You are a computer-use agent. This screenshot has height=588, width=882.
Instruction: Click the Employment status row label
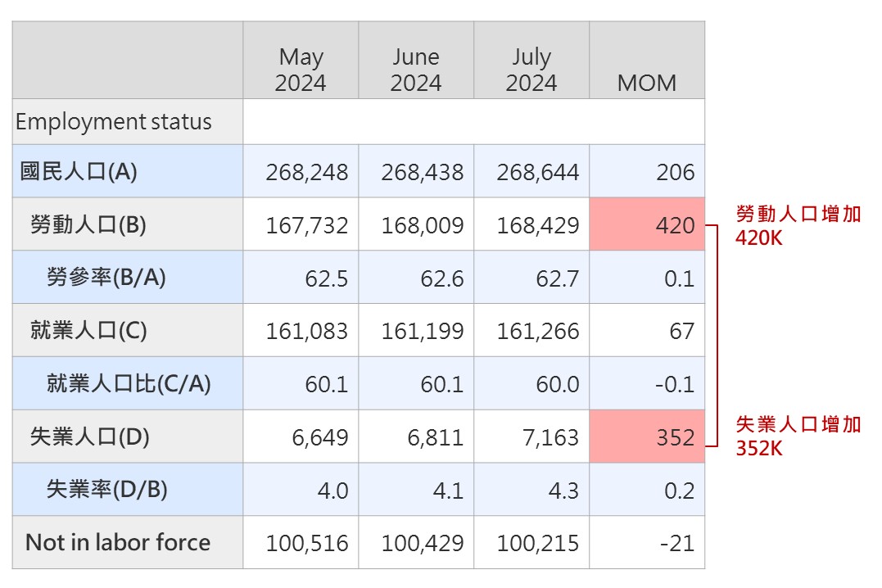[114, 122]
